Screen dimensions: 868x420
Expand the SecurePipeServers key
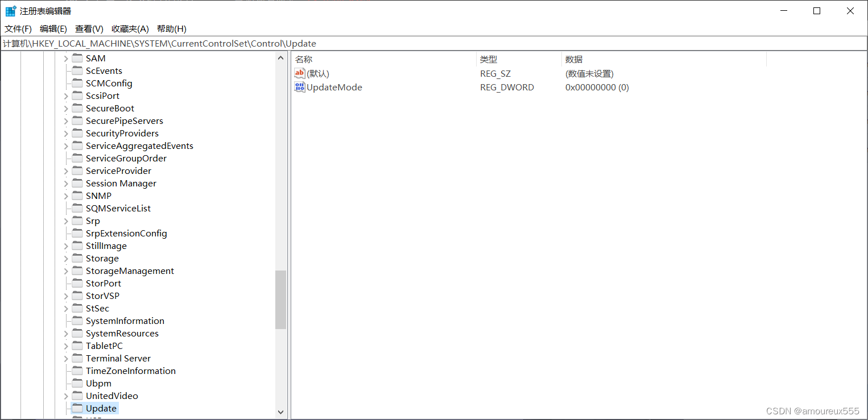pyautogui.click(x=65, y=121)
